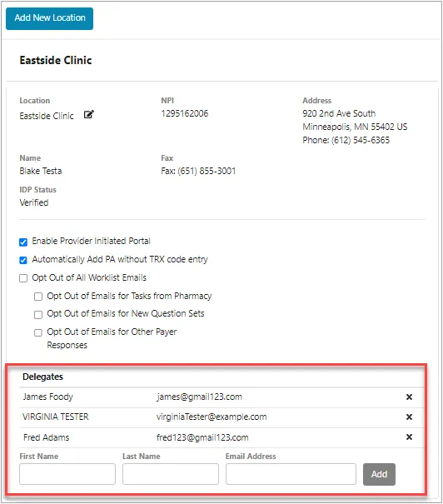Select Minneapolis, MN 55402 US text
The width and height of the screenshot is (443, 504).
(x=355, y=127)
